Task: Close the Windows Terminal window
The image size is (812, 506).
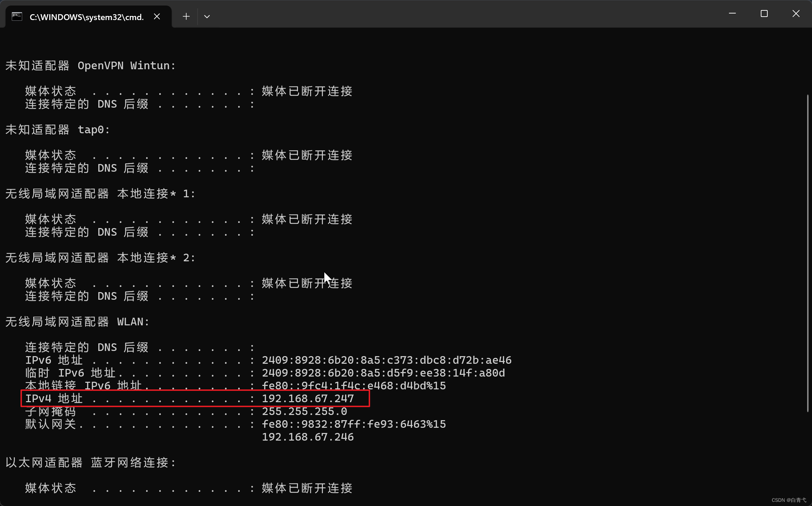Action: (x=796, y=14)
